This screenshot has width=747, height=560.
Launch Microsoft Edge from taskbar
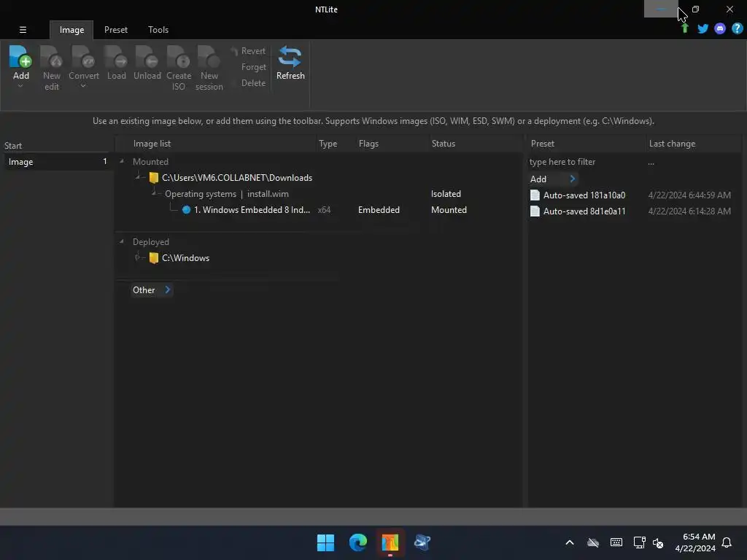pos(357,542)
